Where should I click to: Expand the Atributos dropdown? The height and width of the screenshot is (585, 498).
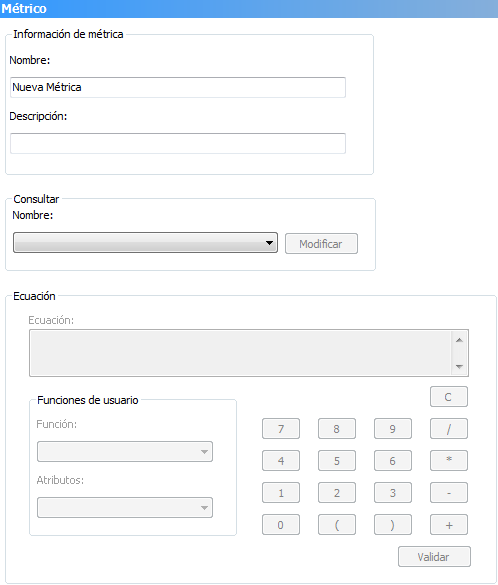point(125,507)
